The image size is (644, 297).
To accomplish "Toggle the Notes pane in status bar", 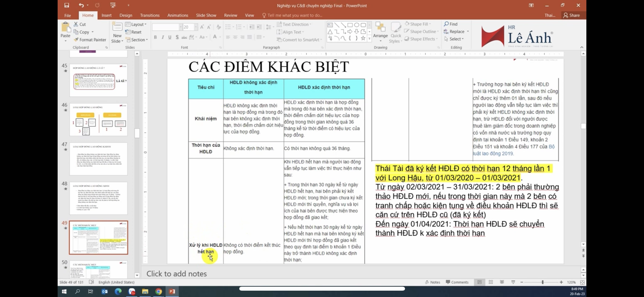I will [x=433, y=282].
